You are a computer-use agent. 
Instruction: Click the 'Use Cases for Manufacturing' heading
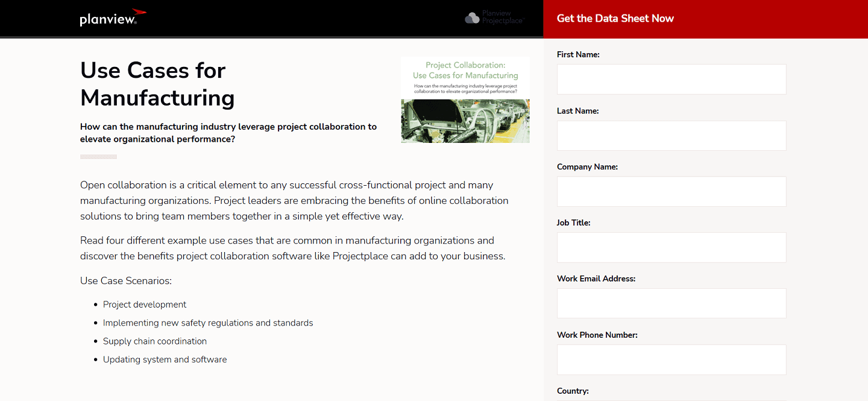pyautogui.click(x=157, y=84)
